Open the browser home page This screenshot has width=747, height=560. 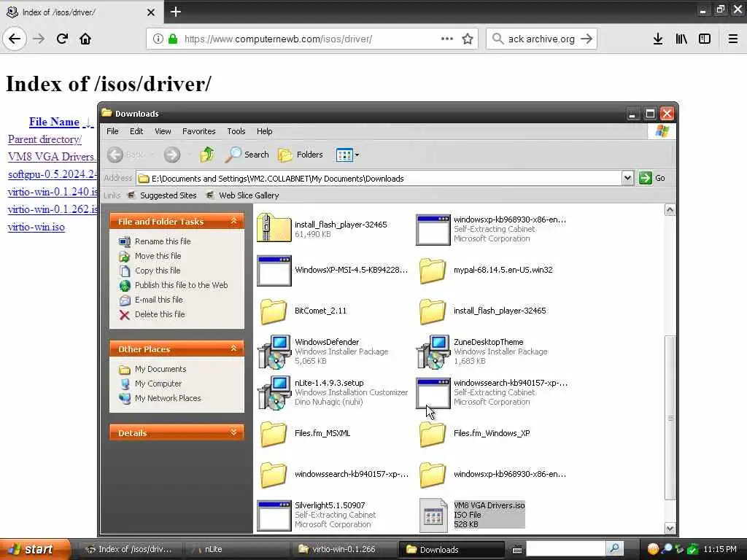coord(85,39)
